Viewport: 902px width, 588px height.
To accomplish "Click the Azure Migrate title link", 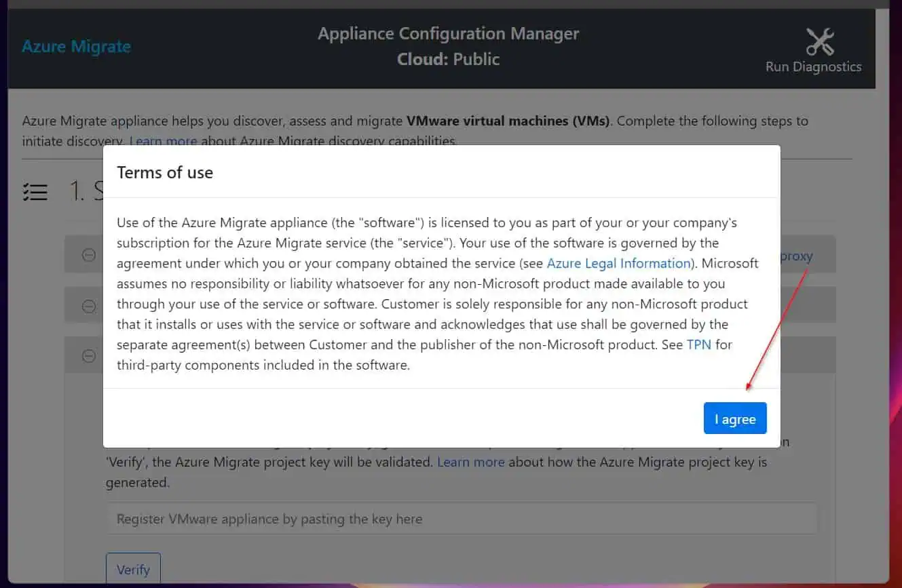I will 76,46.
